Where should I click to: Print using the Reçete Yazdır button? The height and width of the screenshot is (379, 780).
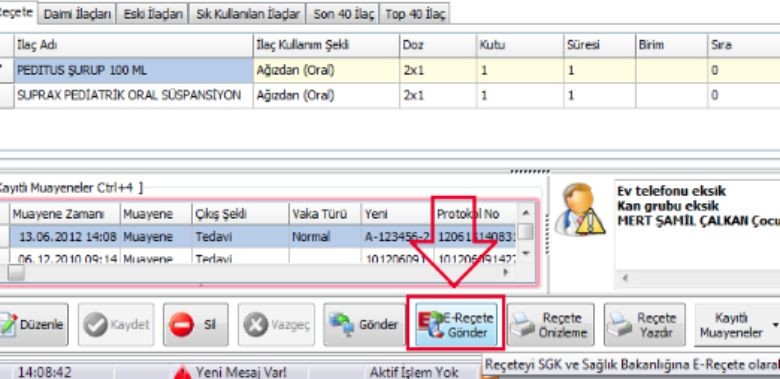644,325
